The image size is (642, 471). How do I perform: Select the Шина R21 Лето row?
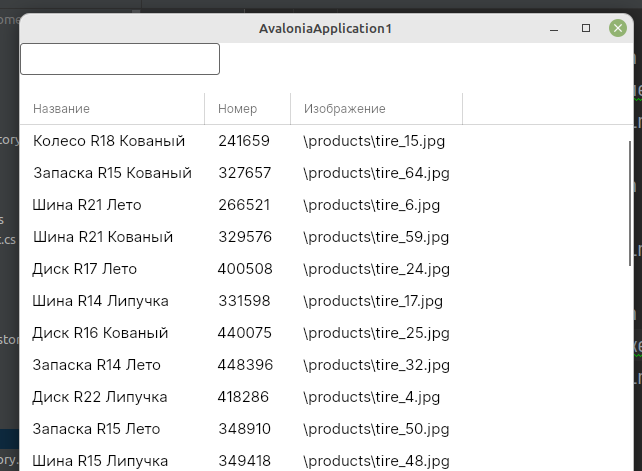(x=87, y=205)
